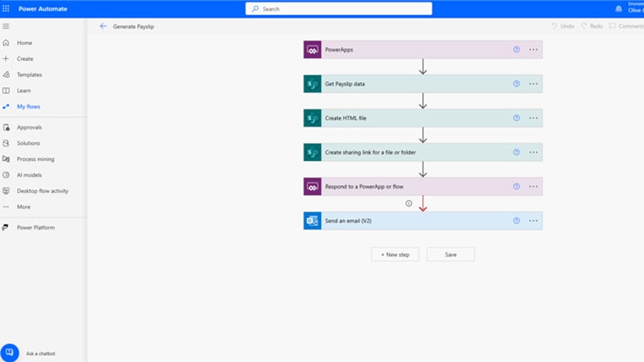Viewport: 644px width, 362px height.
Task: Open My flows in the sidebar
Action: click(x=28, y=106)
